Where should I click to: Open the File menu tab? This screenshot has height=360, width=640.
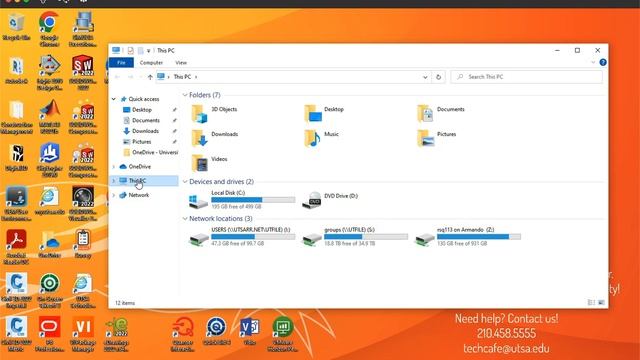pyautogui.click(x=121, y=62)
